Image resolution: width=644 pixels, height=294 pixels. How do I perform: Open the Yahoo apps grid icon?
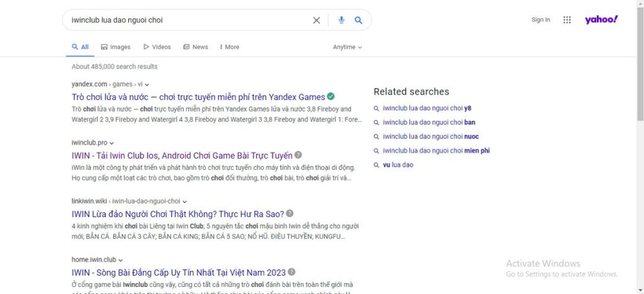coord(567,20)
